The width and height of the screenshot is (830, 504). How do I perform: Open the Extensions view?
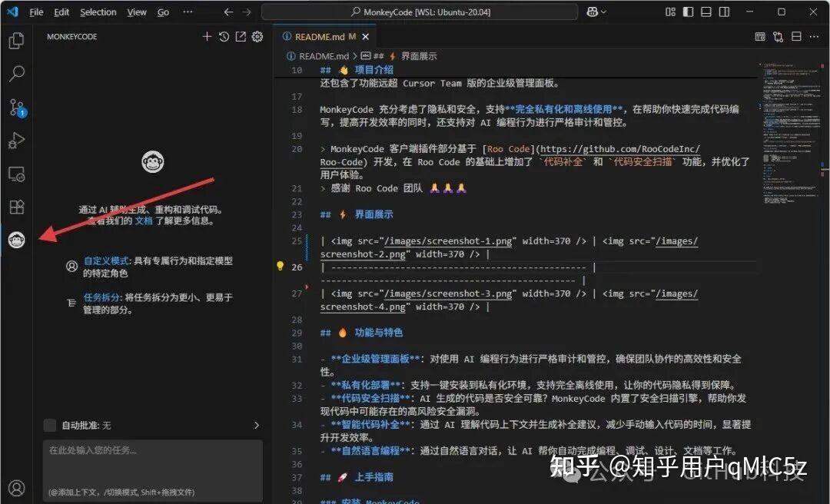point(17,207)
